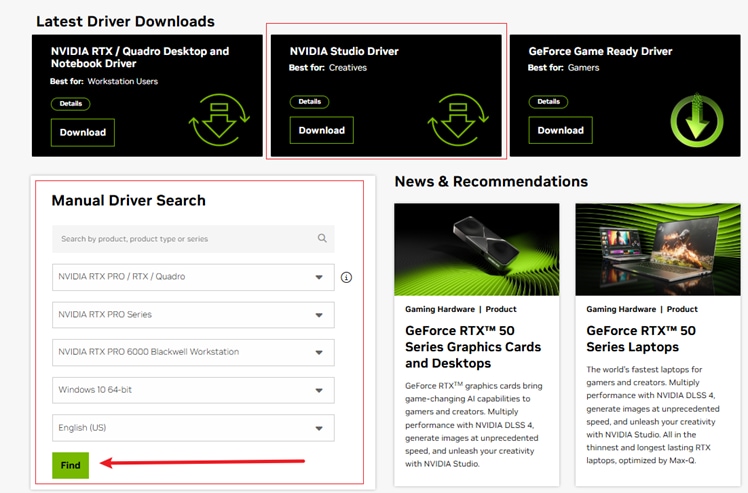Click the download arrow icon in RTX / Quadro card
The height and width of the screenshot is (493, 748).
[219, 120]
